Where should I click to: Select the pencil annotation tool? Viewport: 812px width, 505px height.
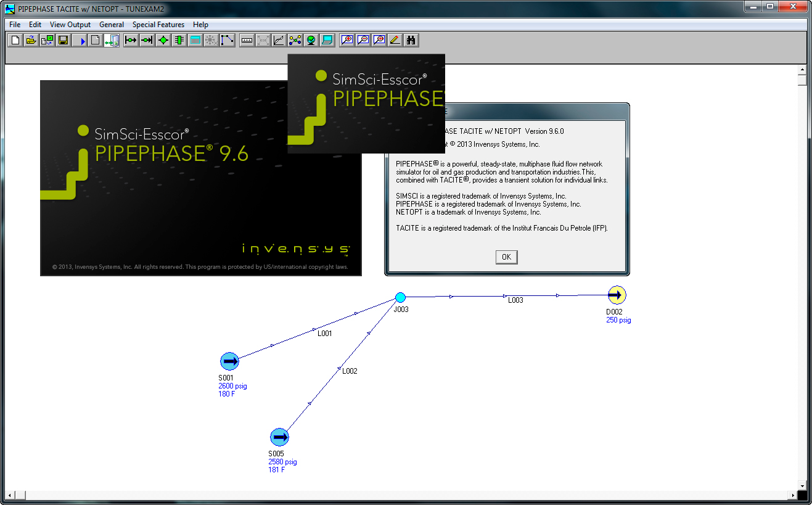tap(395, 39)
